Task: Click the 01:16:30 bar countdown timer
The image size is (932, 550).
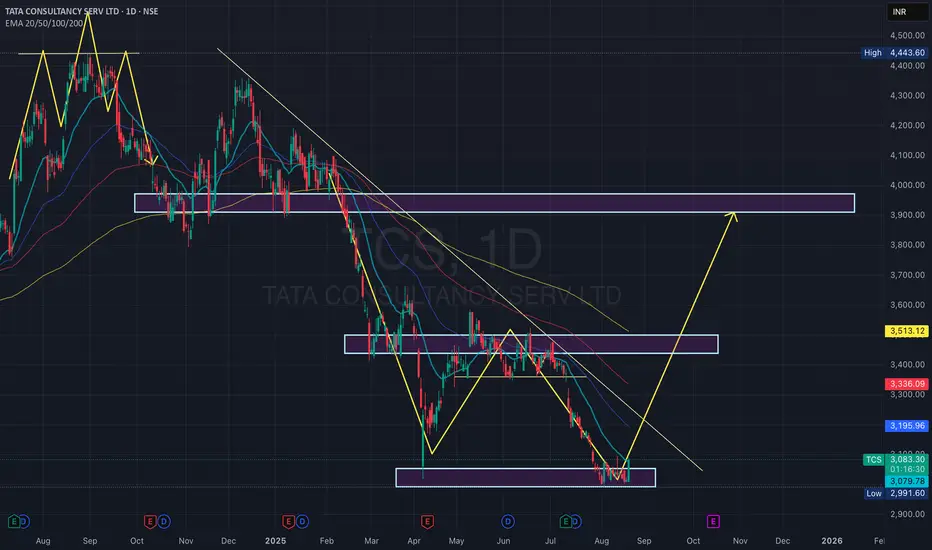Action: [x=907, y=470]
